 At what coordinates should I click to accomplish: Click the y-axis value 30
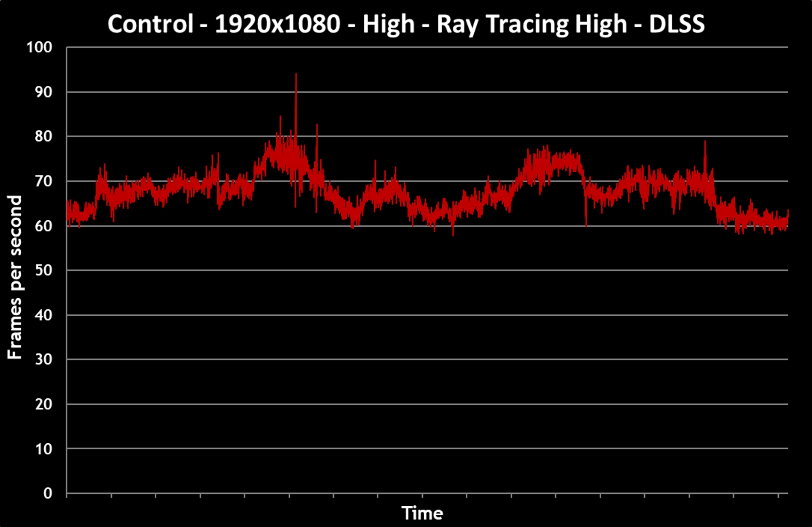tap(43, 359)
